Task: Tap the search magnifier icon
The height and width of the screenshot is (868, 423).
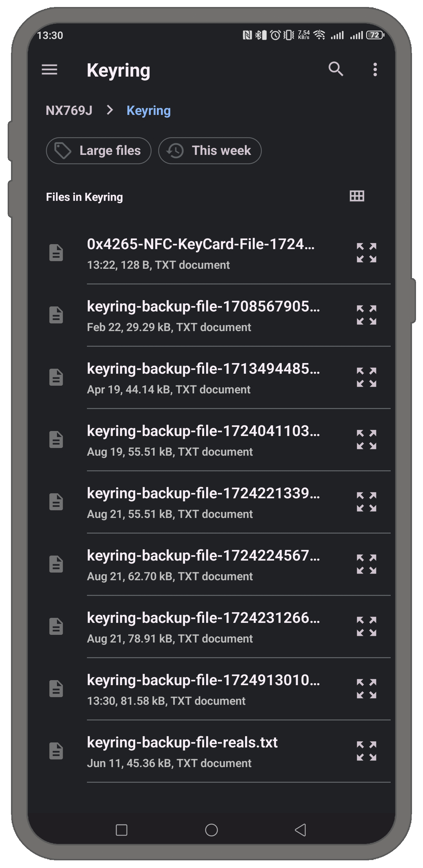Action: click(x=336, y=69)
